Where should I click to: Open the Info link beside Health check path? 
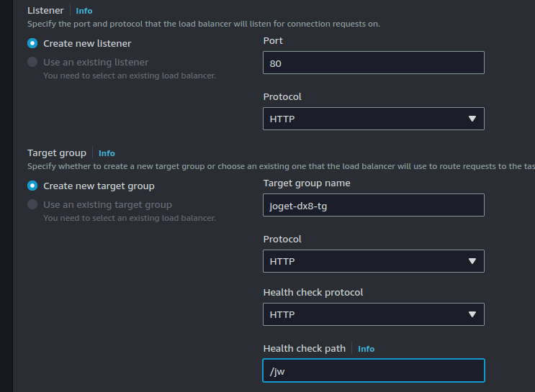click(366, 349)
